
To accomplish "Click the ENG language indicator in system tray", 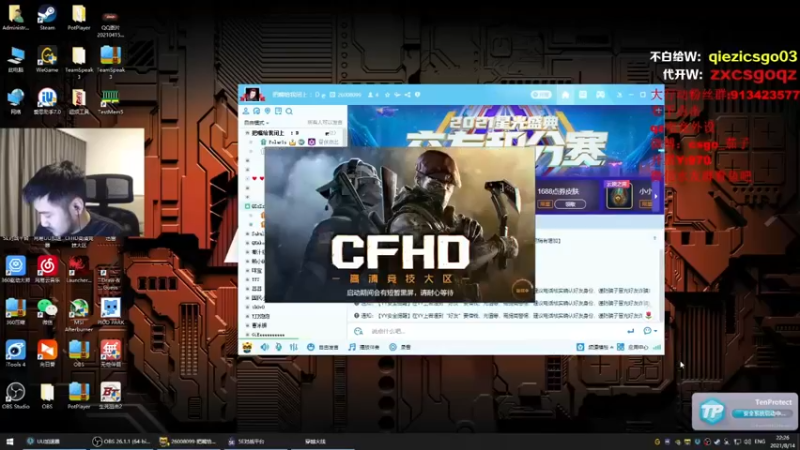I will pyautogui.click(x=760, y=441).
